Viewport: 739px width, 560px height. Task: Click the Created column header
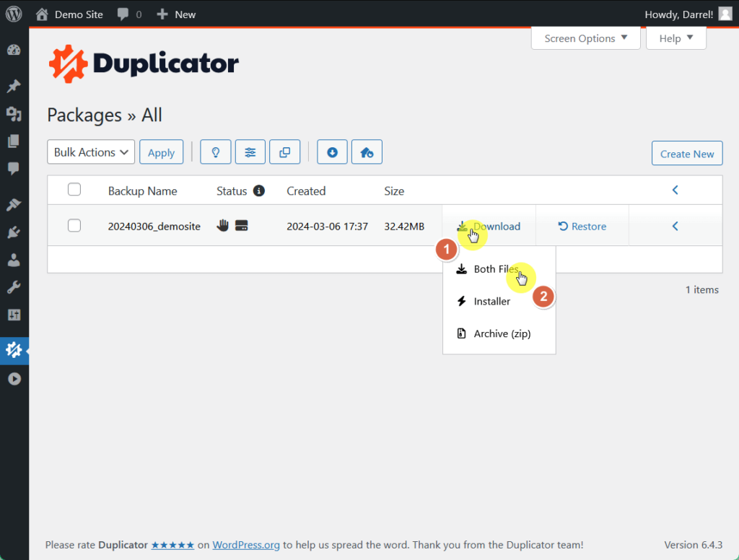coord(306,191)
